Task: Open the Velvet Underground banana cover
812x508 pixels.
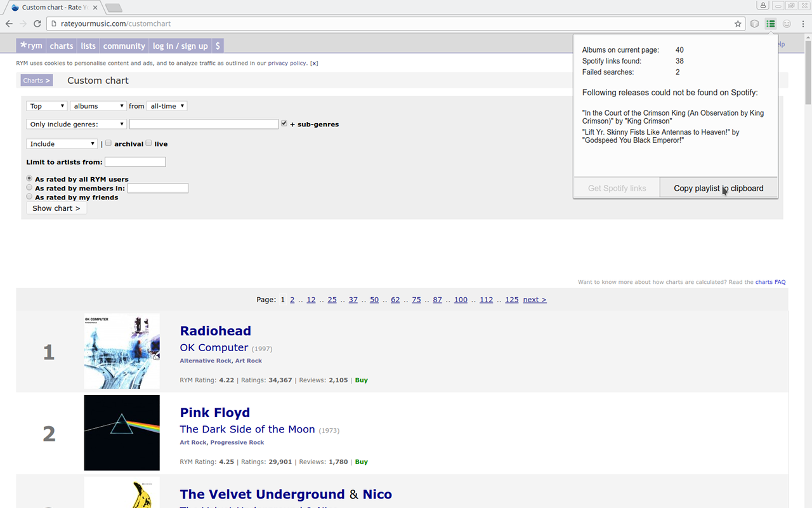Action: coord(122,492)
